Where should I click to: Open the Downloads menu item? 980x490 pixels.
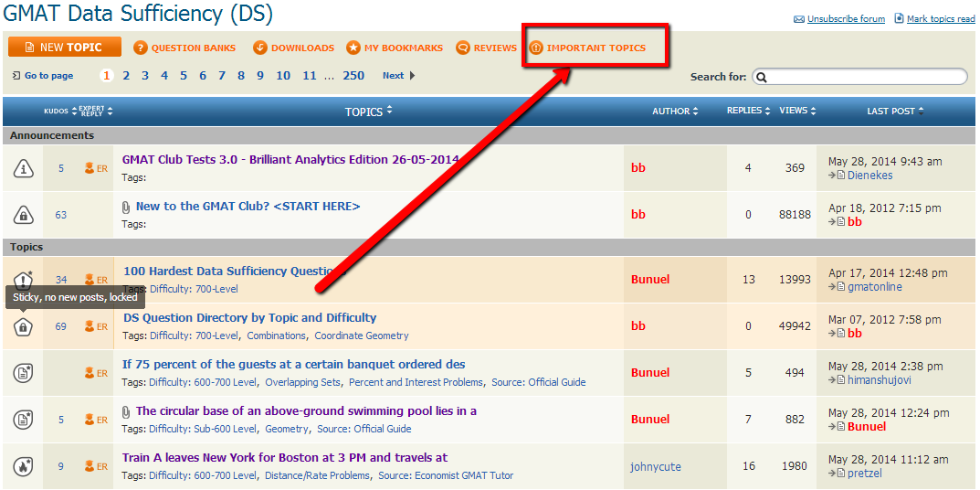(293, 48)
